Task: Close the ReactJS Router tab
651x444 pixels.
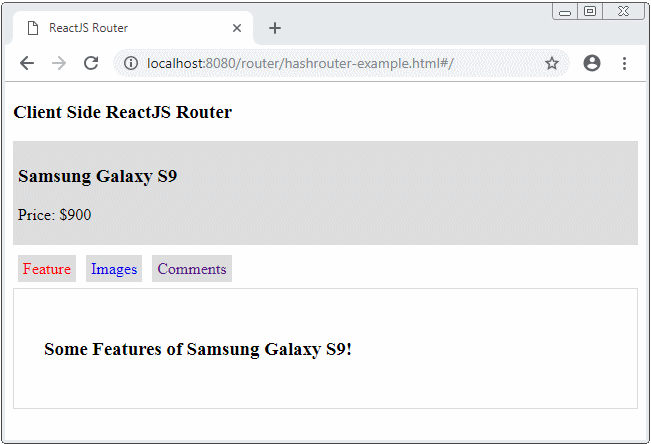Action: [x=237, y=28]
